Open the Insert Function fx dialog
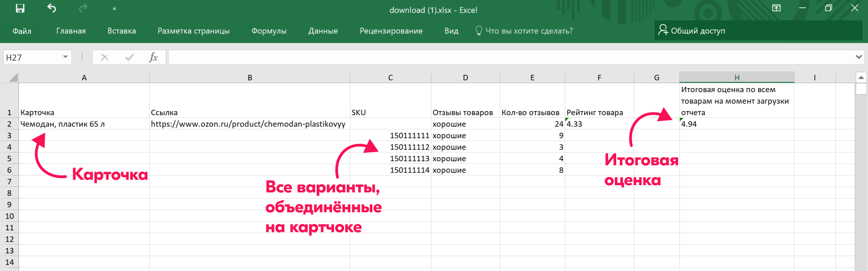 tap(153, 57)
